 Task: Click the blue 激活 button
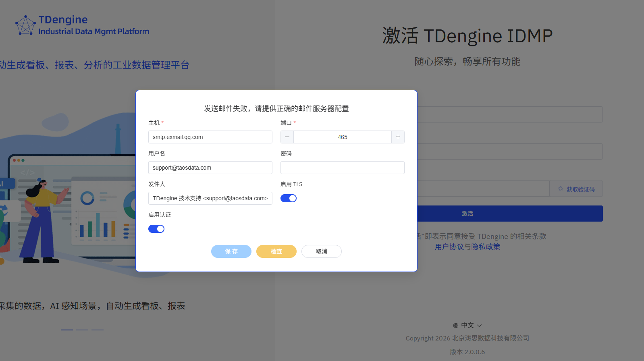click(x=467, y=214)
